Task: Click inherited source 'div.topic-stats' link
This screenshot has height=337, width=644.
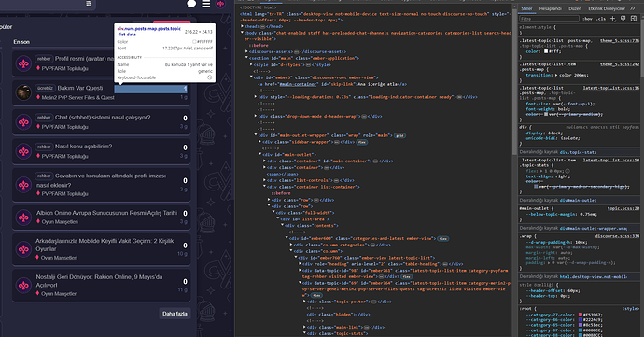Action: click(x=578, y=152)
